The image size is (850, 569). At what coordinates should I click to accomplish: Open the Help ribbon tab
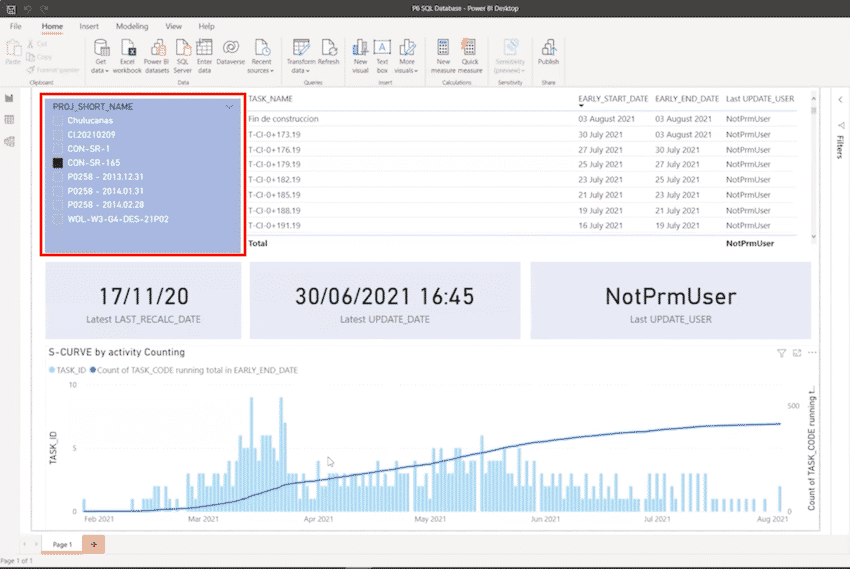[x=207, y=26]
